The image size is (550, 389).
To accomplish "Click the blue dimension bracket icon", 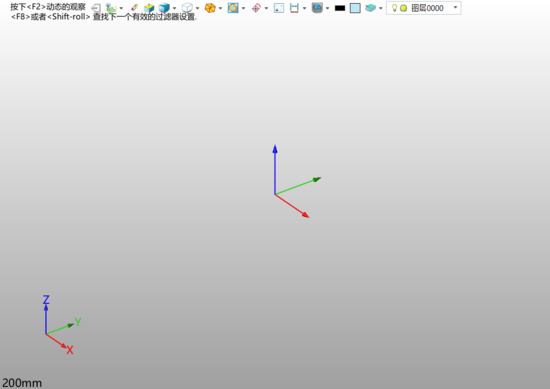I will point(294,8).
